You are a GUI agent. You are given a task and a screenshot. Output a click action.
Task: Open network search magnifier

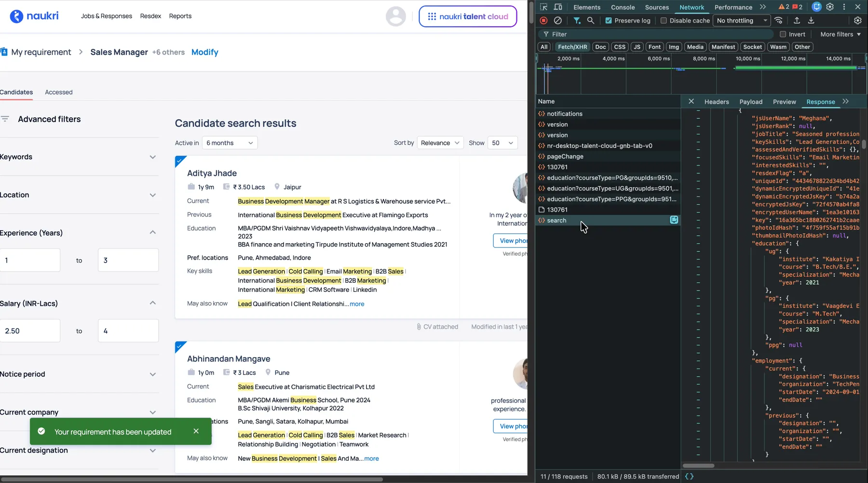(x=591, y=20)
